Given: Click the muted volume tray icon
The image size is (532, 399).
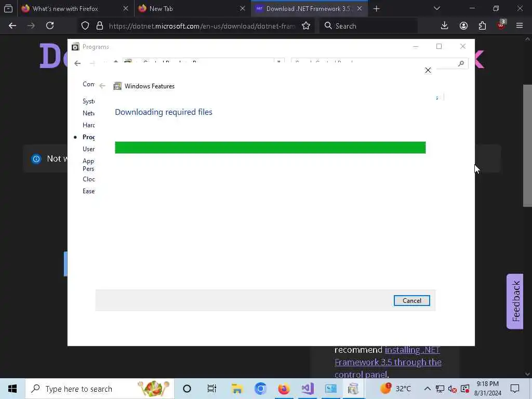Looking at the screenshot, I should point(453,389).
